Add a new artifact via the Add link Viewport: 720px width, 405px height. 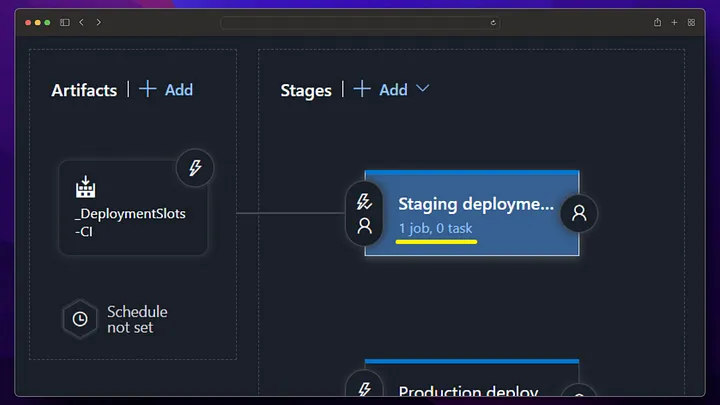(x=179, y=90)
